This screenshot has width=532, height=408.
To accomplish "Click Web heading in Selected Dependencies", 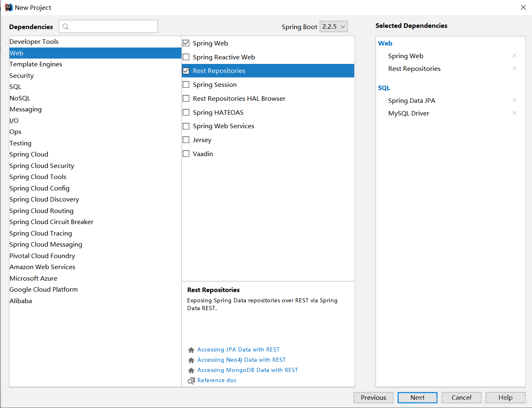I will pos(385,43).
